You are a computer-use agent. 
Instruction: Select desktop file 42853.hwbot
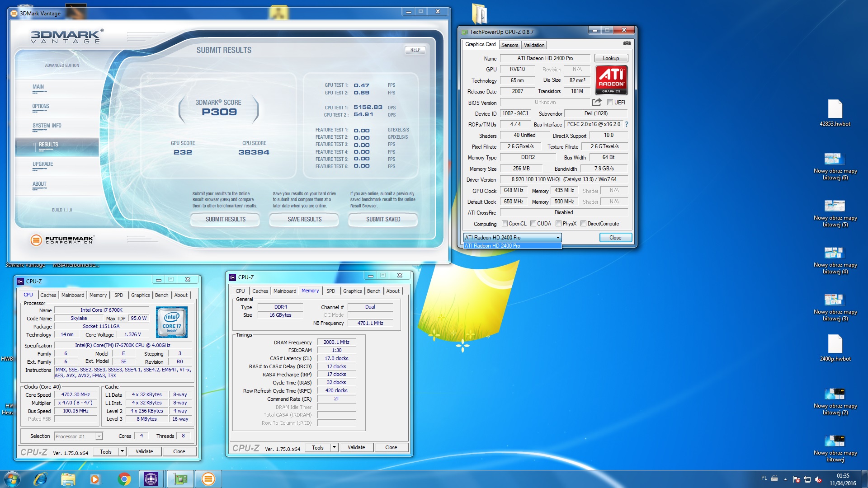[835, 113]
